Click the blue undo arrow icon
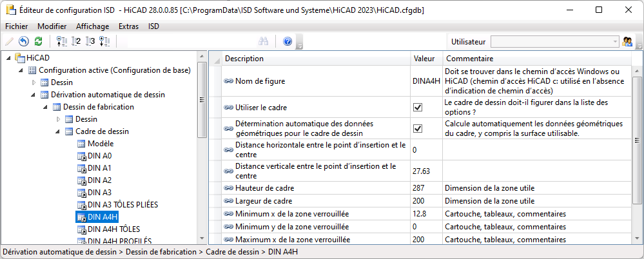The height and width of the screenshot is (259, 644). [24, 41]
